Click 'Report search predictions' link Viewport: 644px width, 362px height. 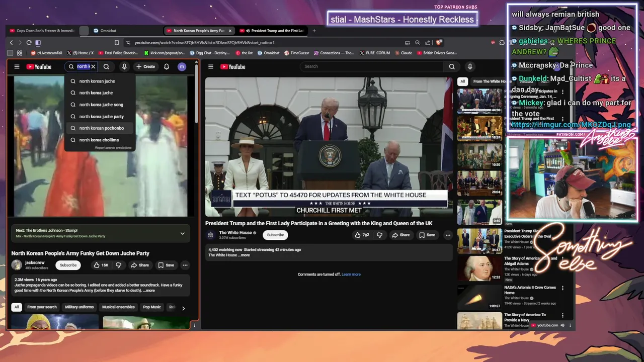113,148
